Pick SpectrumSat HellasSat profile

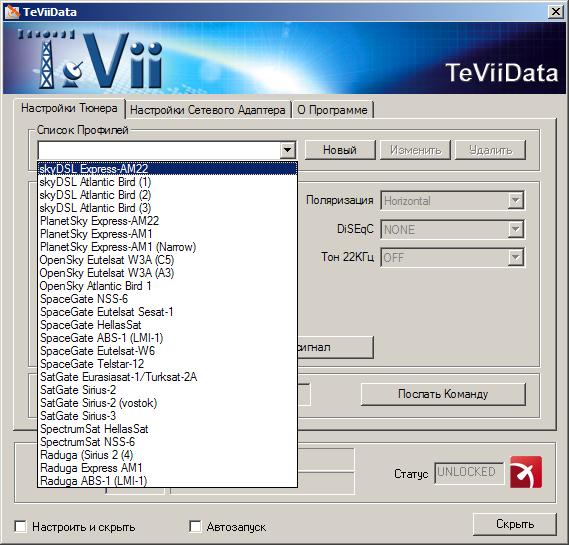[167, 429]
